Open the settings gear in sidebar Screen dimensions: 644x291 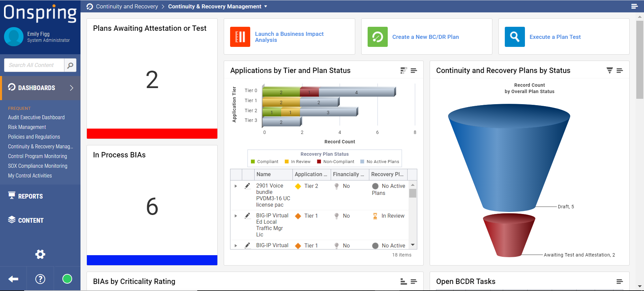click(x=40, y=254)
